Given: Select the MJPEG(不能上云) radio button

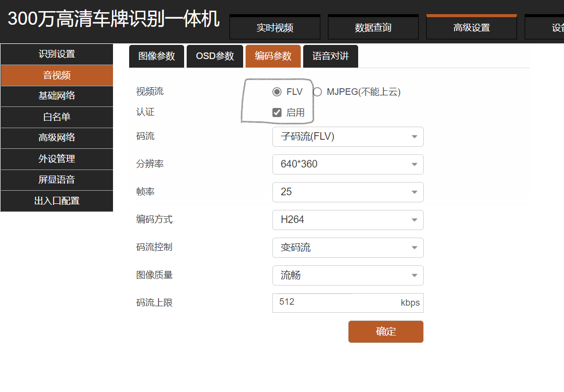Looking at the screenshot, I should 317,92.
